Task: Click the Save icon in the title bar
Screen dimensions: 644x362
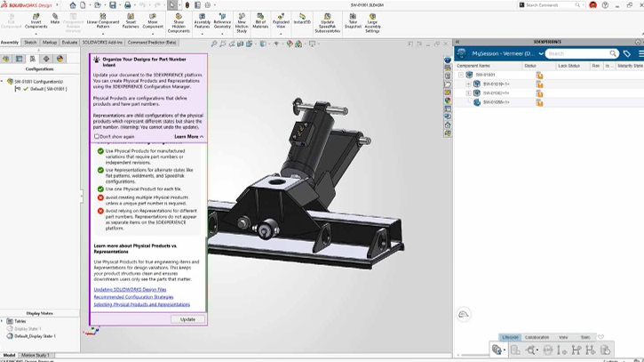Action: click(x=113, y=5)
